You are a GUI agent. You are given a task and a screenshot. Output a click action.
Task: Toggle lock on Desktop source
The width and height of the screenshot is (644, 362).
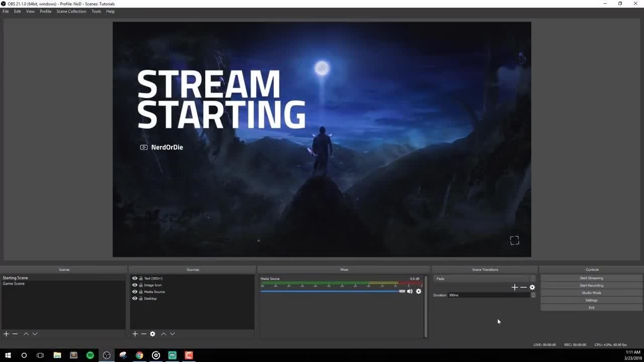(141, 299)
